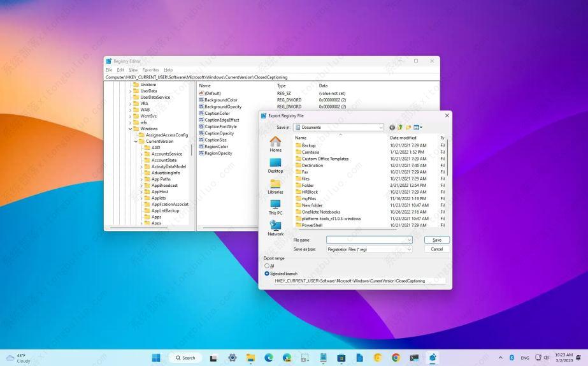This screenshot has height=366, width=588.
Task: Open Home location in Export dialog sidebar
Action: 275,144
